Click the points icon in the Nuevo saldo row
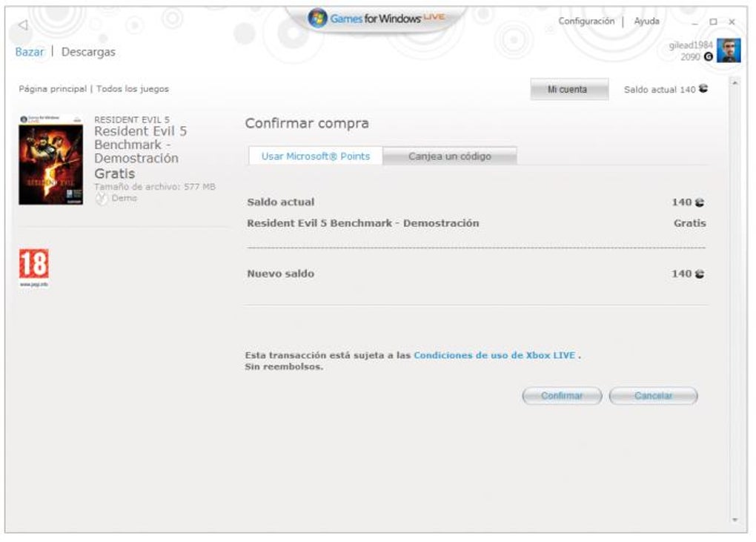The image size is (756, 542). [x=700, y=274]
